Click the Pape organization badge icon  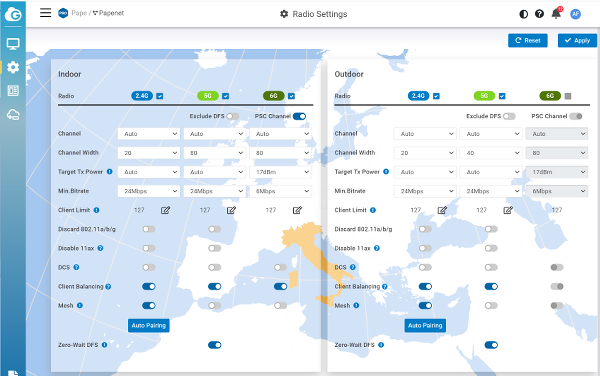pos(63,13)
